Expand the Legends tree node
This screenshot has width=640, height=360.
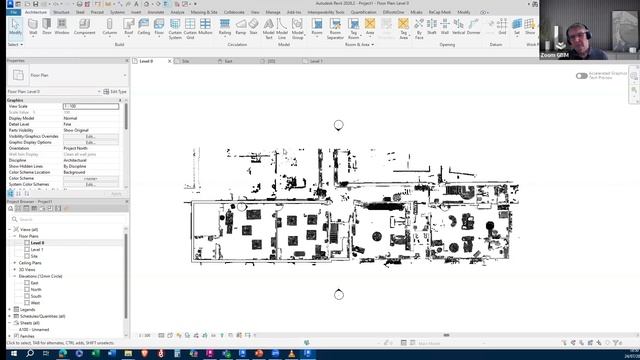[10, 310]
